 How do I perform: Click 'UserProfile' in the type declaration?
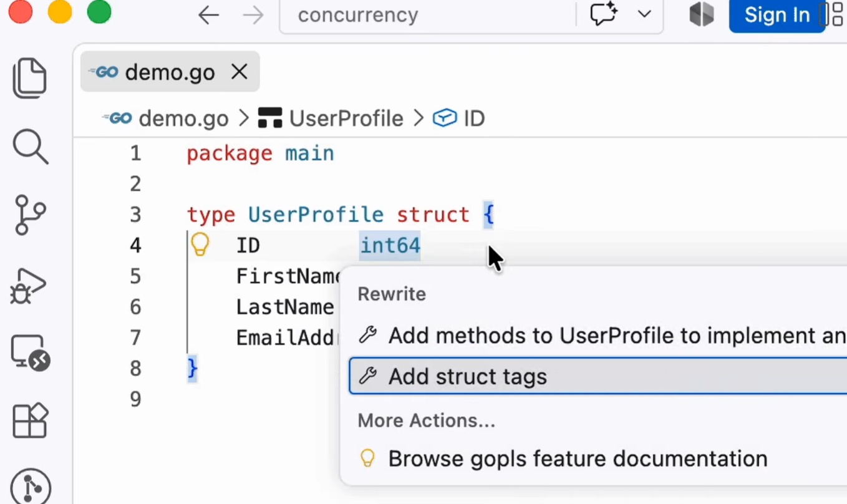316,215
